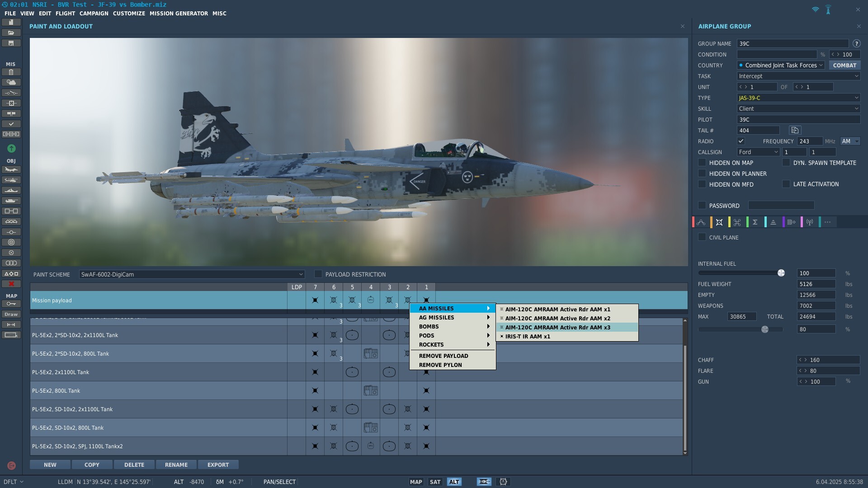
Task: Open a mission with the folder icon
Action: 11,33
